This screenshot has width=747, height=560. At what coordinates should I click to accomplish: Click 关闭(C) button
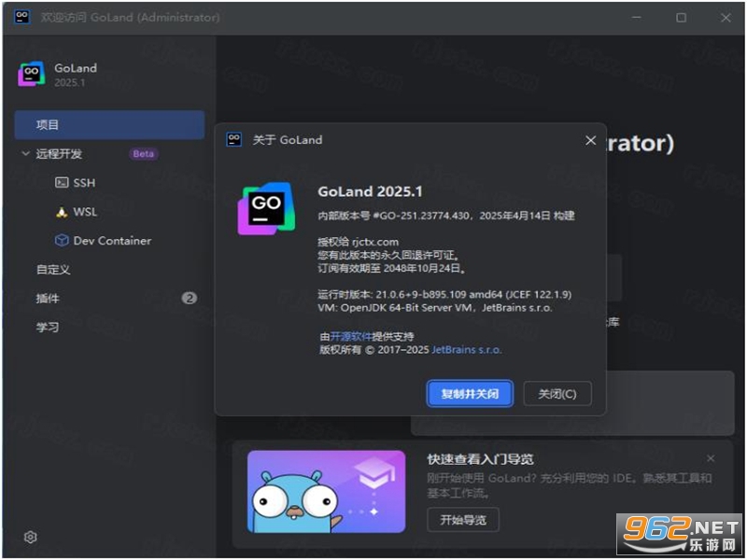pos(557,394)
